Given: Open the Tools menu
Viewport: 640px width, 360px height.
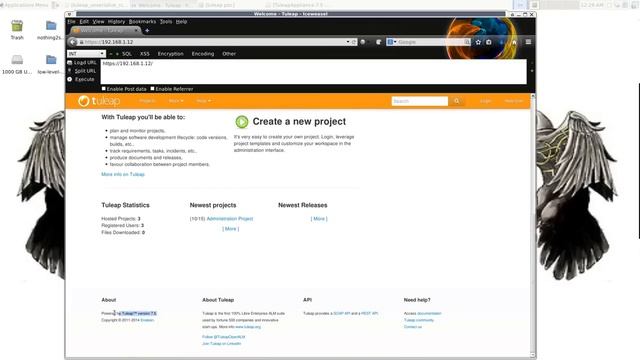Looking at the screenshot, I should pos(166,22).
